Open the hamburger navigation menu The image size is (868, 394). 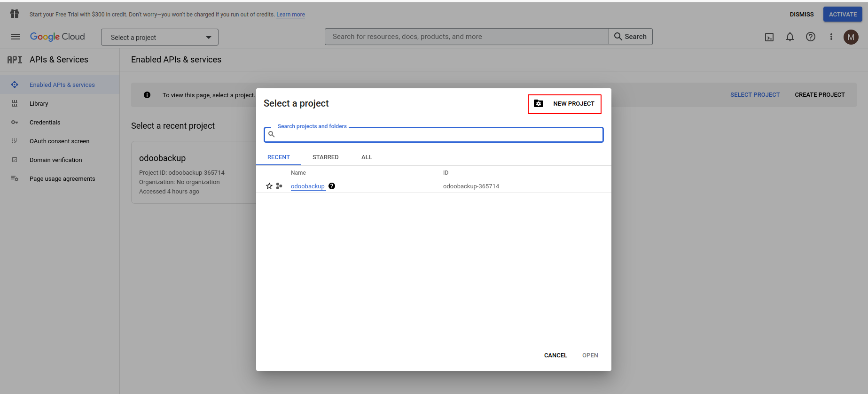16,37
